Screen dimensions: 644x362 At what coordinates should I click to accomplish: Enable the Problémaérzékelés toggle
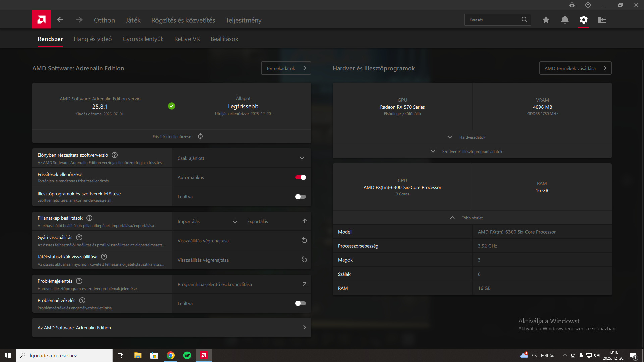pos(300,303)
